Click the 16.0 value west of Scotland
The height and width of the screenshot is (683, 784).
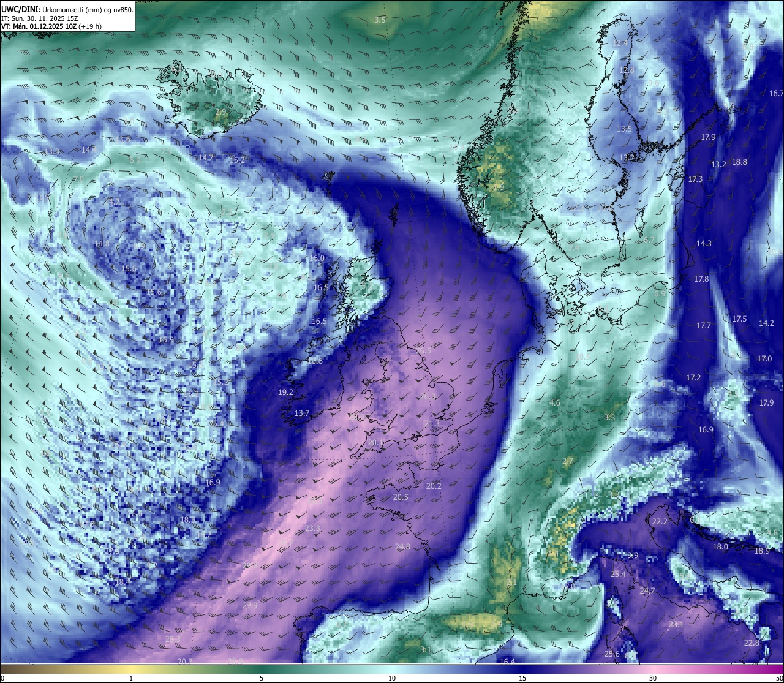317,258
